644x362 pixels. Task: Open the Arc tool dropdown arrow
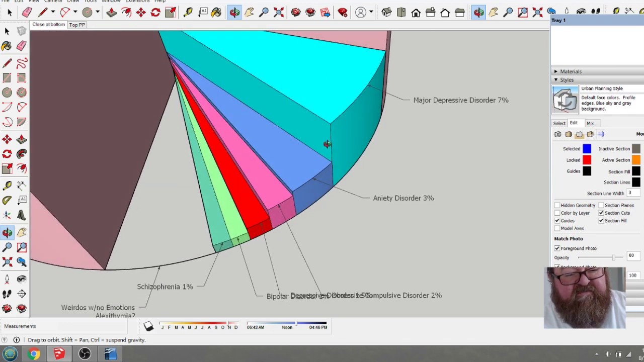point(74,12)
